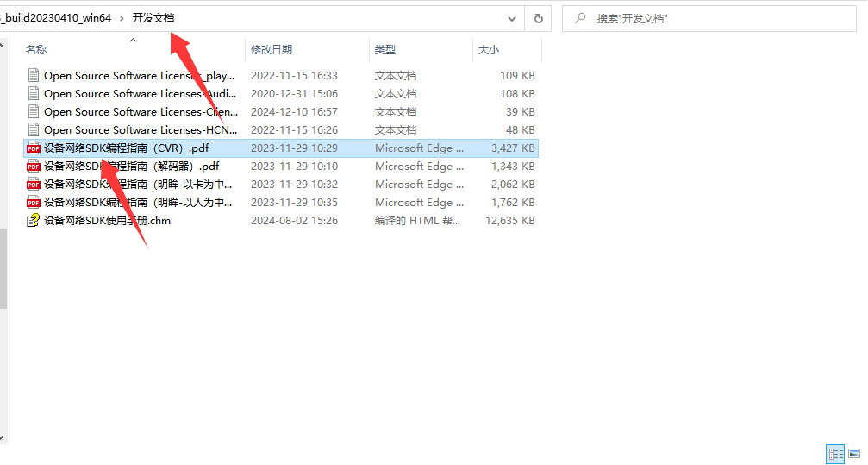Click the refresh button beside the address bar
The image size is (868, 465).
tap(539, 18)
